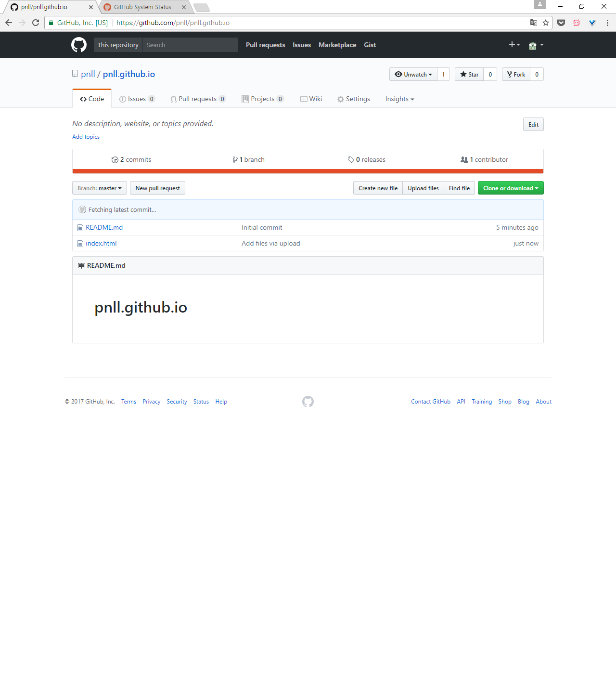Fork the pnll.github.io repository
Screen dimensions: 616x679
[516, 74]
